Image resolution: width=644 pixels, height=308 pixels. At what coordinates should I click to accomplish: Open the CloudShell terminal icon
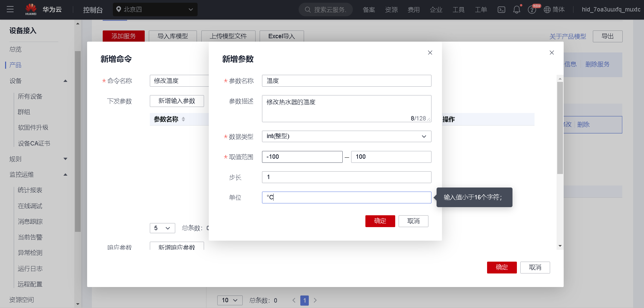click(501, 10)
